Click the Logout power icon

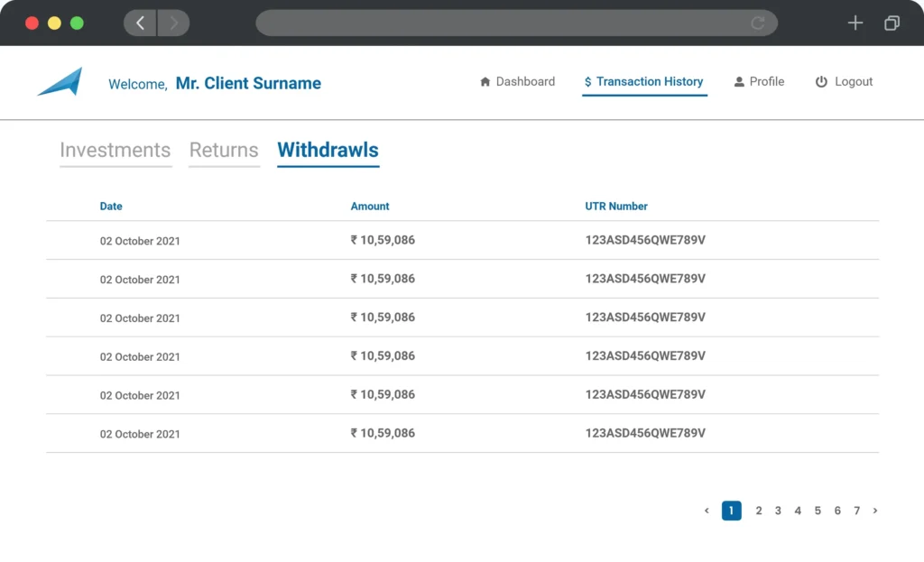(x=821, y=82)
